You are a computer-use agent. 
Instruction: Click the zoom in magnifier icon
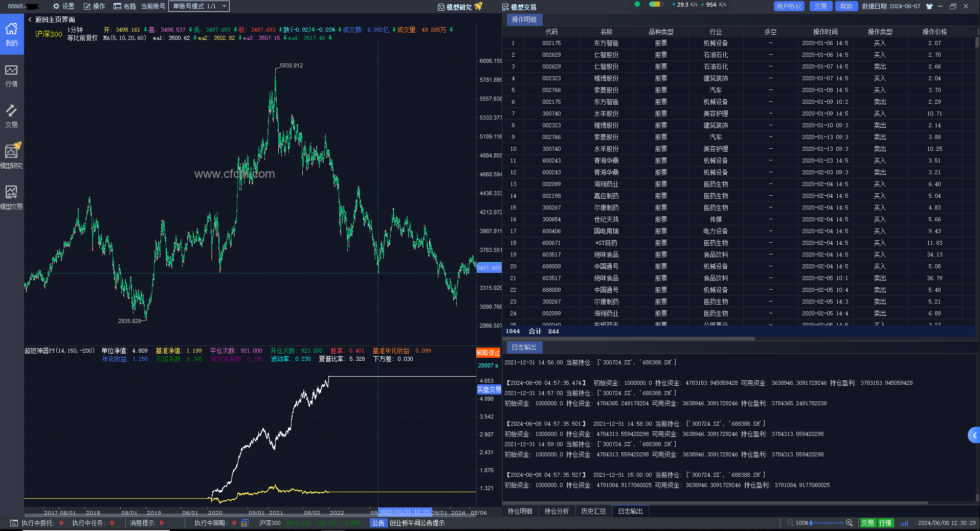849,523
